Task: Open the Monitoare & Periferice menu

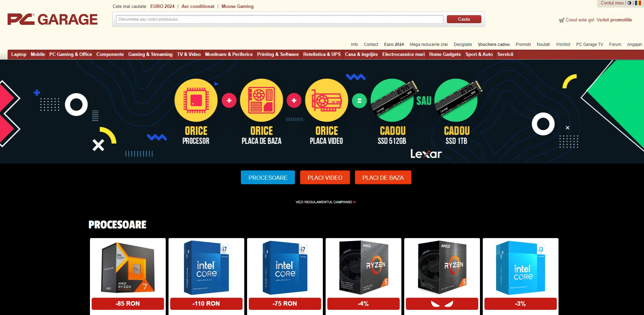Action: click(229, 55)
